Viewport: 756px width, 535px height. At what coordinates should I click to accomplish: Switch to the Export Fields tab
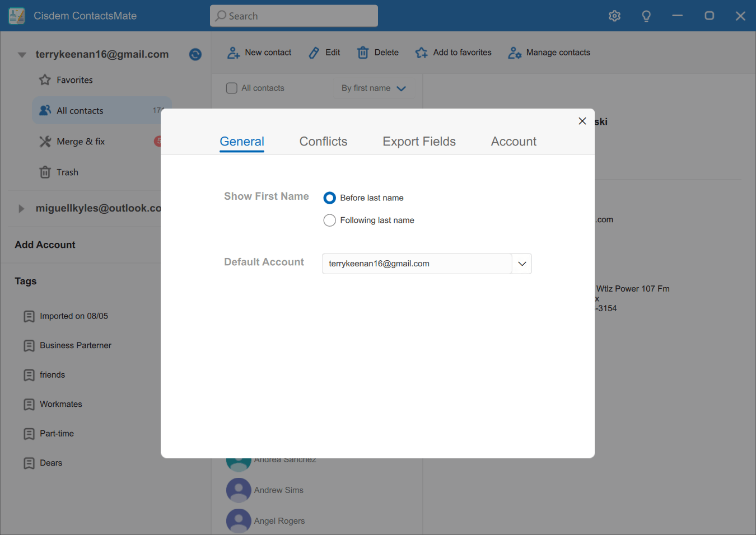(419, 142)
